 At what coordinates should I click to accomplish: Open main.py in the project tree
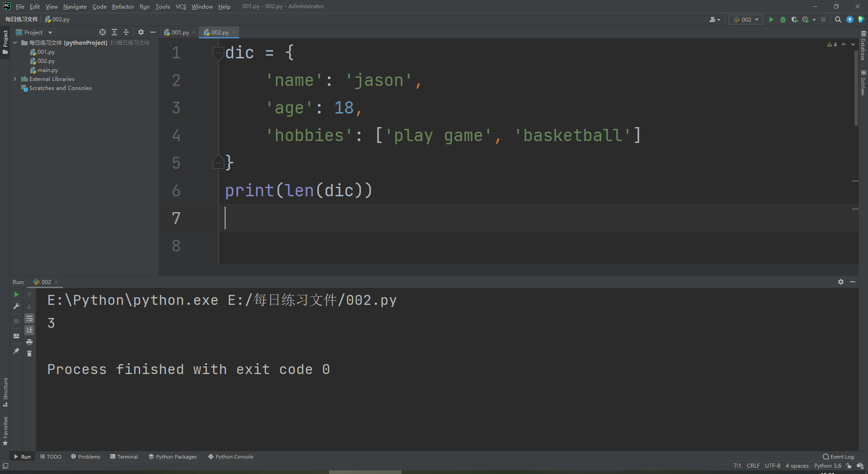(47, 70)
